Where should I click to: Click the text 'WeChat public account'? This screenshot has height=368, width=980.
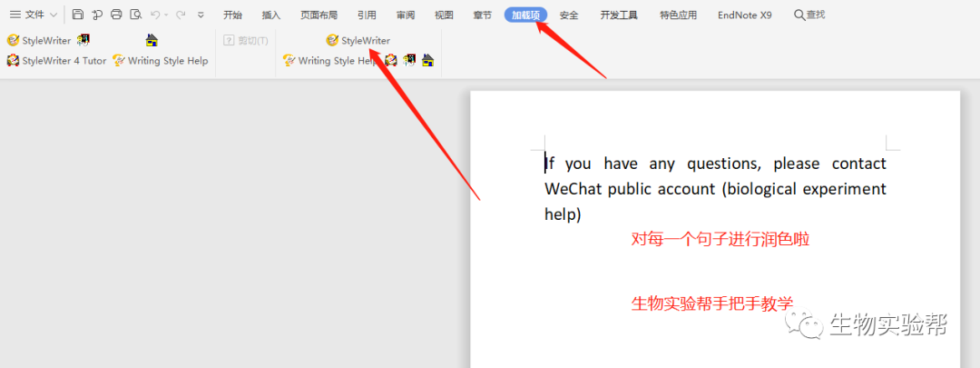630,189
